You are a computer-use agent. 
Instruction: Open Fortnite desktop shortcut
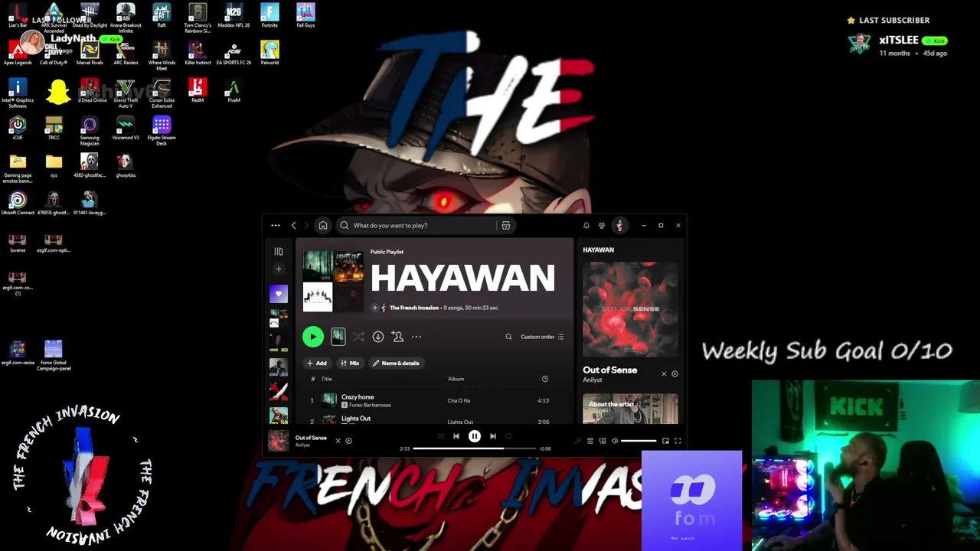tap(269, 15)
